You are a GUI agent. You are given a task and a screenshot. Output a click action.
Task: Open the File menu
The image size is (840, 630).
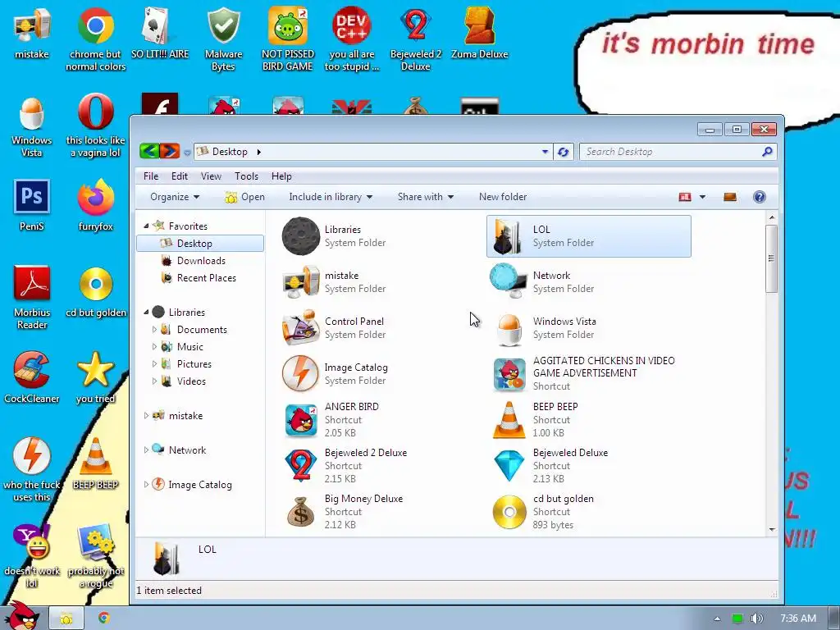click(151, 176)
